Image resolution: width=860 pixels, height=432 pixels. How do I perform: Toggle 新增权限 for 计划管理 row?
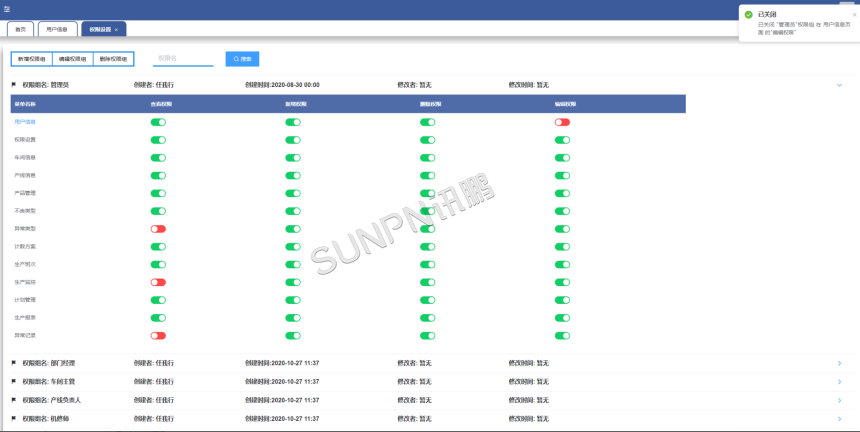[293, 300]
